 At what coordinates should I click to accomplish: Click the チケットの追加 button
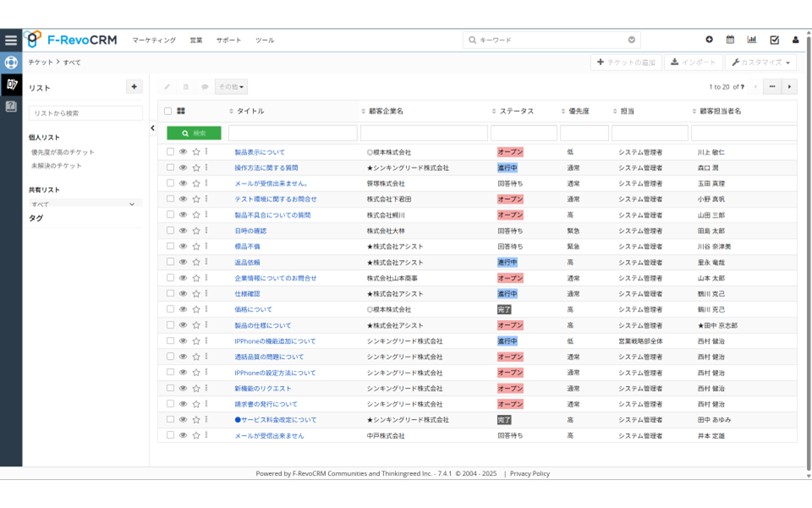point(626,62)
